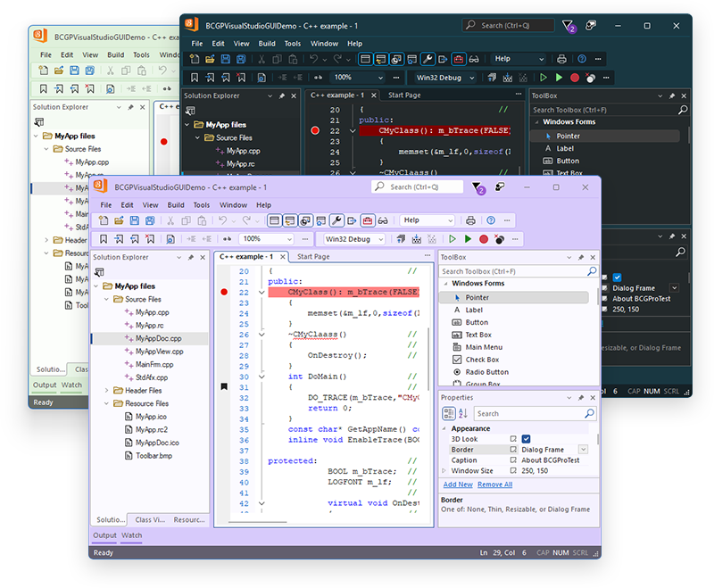Toggle the 3D Look checkbox in the purple window

coord(527,439)
